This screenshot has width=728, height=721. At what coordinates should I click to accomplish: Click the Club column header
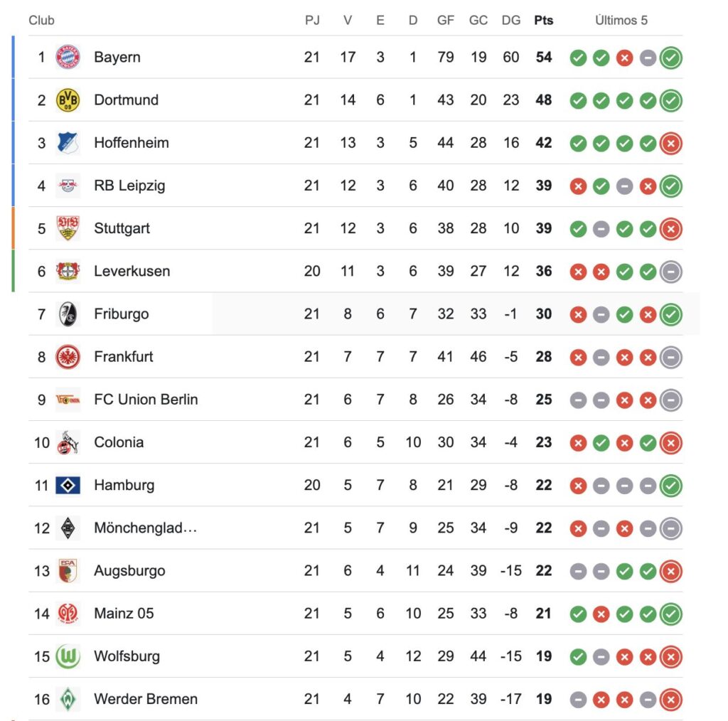pyautogui.click(x=41, y=21)
